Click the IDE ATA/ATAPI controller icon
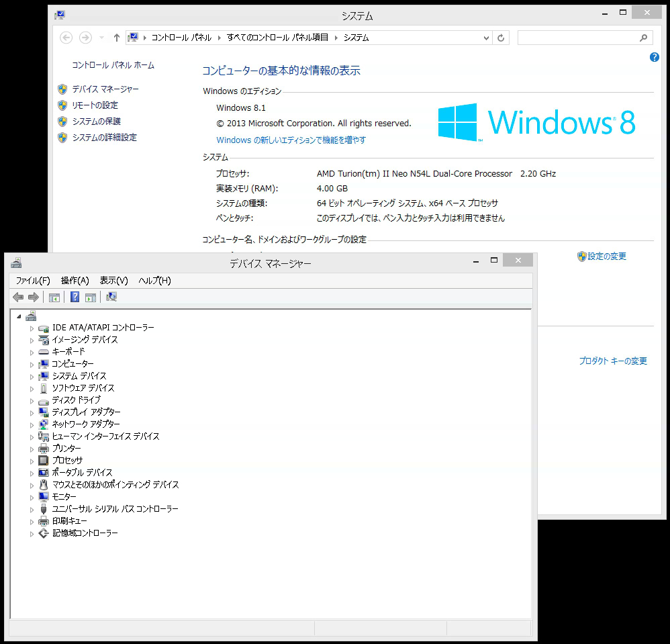Viewport: 670px width, 644px height. coord(44,328)
